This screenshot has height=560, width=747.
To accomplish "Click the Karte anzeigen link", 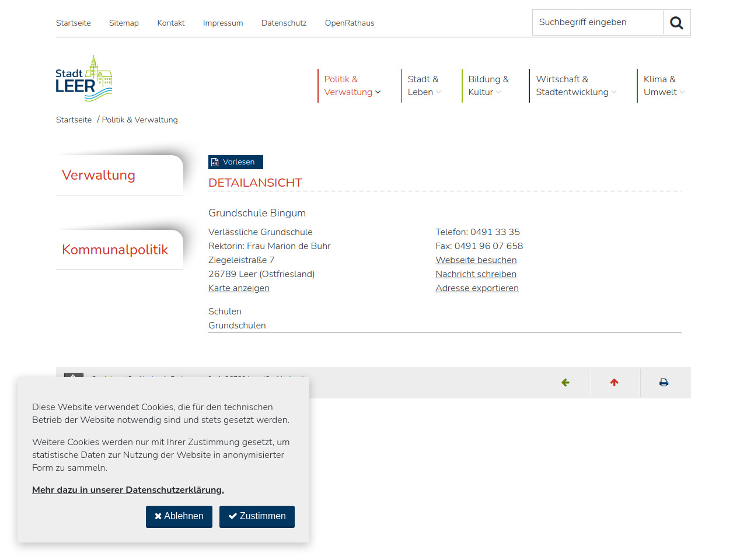I will click(239, 288).
